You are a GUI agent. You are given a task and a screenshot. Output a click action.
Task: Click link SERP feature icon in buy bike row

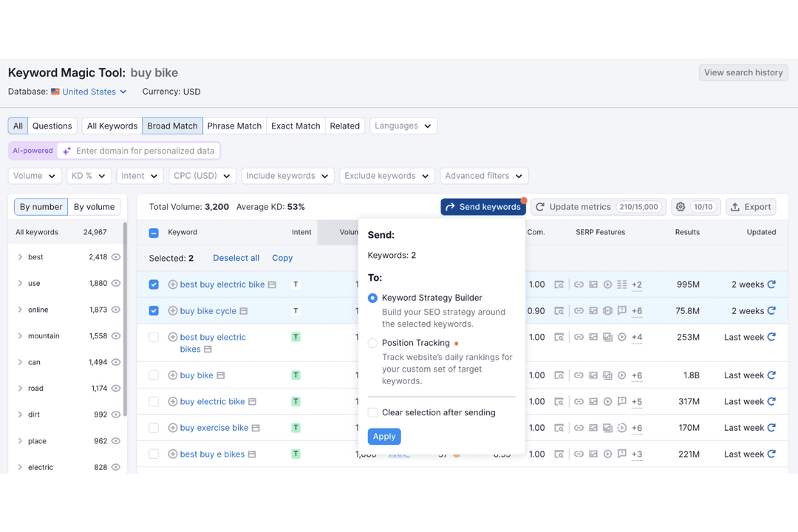579,375
